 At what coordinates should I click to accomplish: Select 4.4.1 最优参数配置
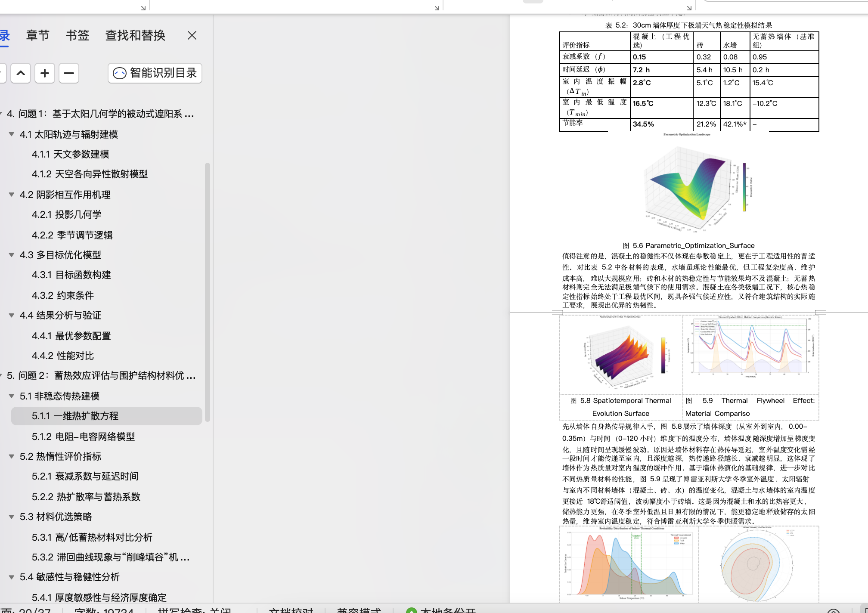71,336
